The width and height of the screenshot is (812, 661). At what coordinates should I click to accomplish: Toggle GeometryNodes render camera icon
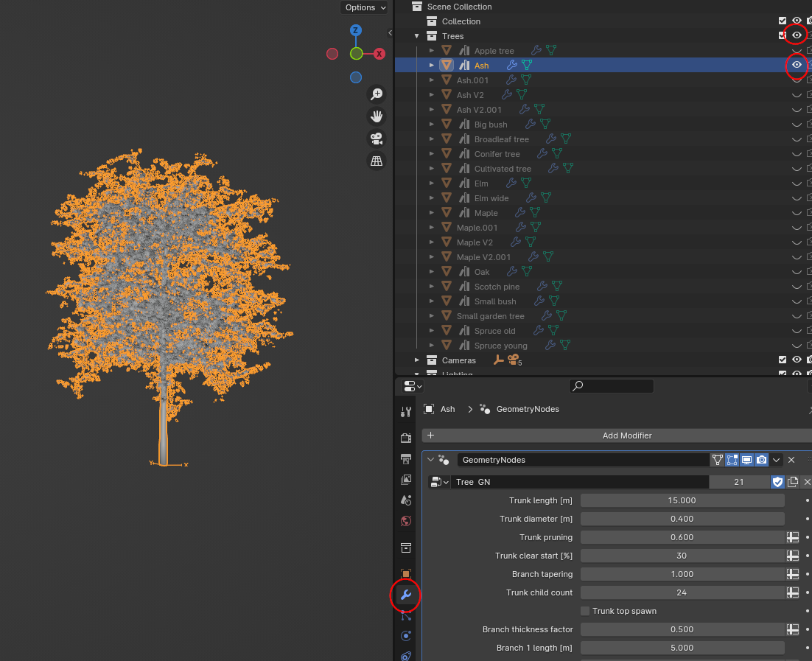coord(762,460)
